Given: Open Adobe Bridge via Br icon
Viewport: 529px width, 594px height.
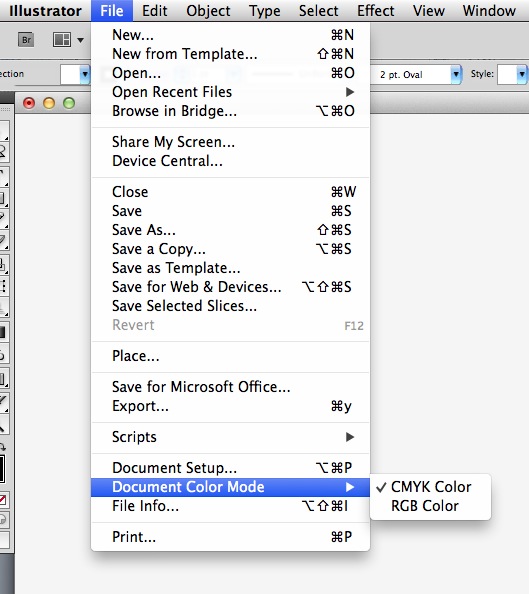Looking at the screenshot, I should point(26,39).
